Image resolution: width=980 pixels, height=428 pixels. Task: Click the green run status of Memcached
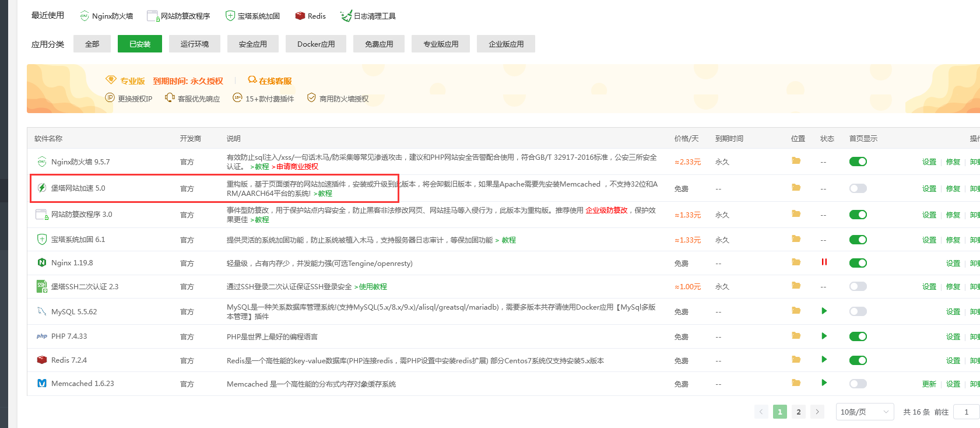click(824, 383)
